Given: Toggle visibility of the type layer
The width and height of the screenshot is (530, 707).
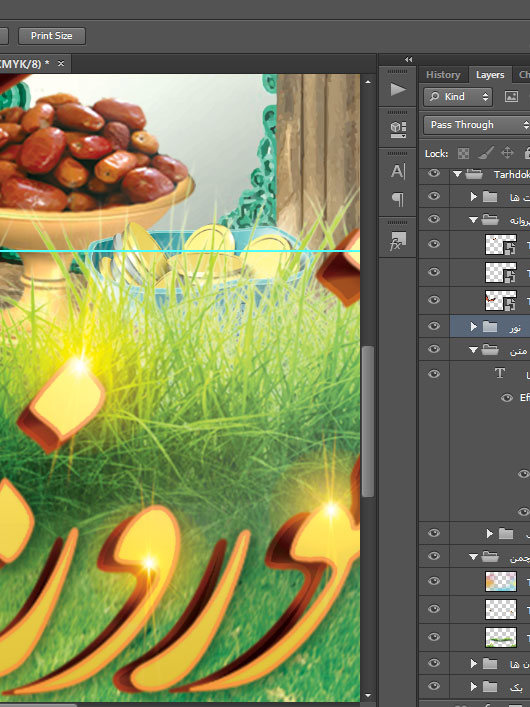Looking at the screenshot, I should tap(434, 373).
